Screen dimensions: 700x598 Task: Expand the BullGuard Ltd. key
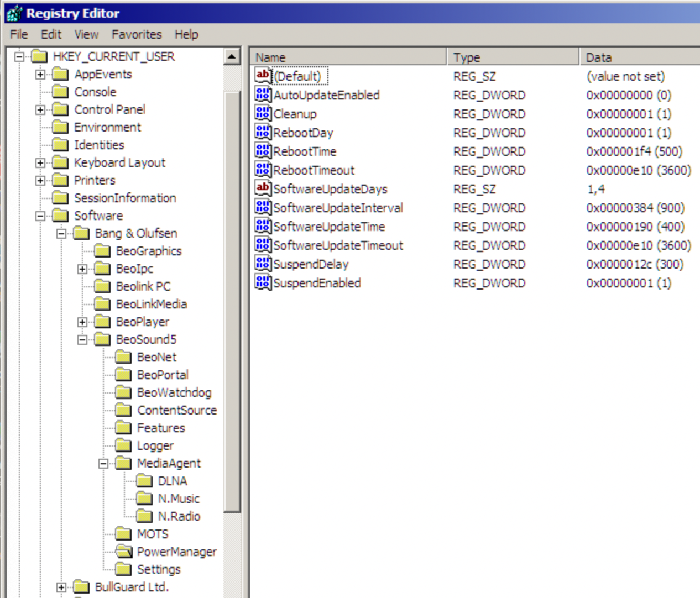click(61, 587)
